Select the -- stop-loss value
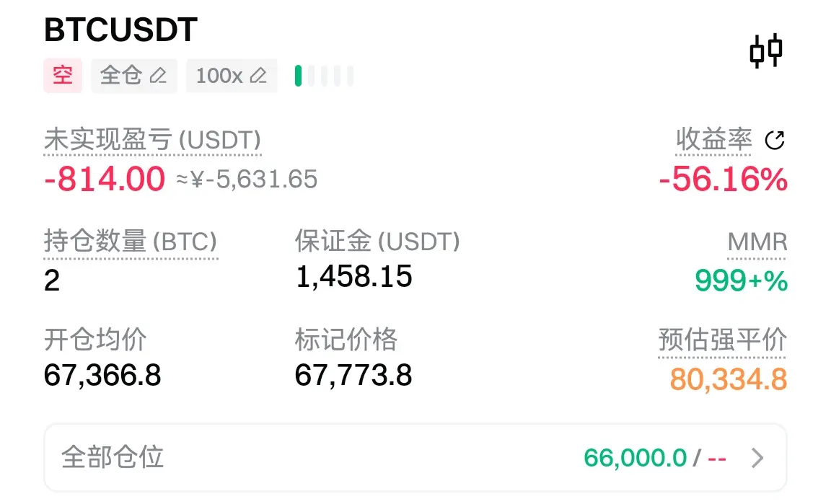This screenshot has height=504, width=831. pos(716,458)
